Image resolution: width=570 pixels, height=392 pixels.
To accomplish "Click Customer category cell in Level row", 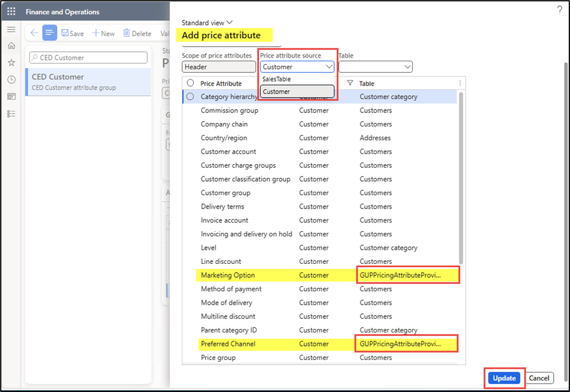I will [x=388, y=248].
